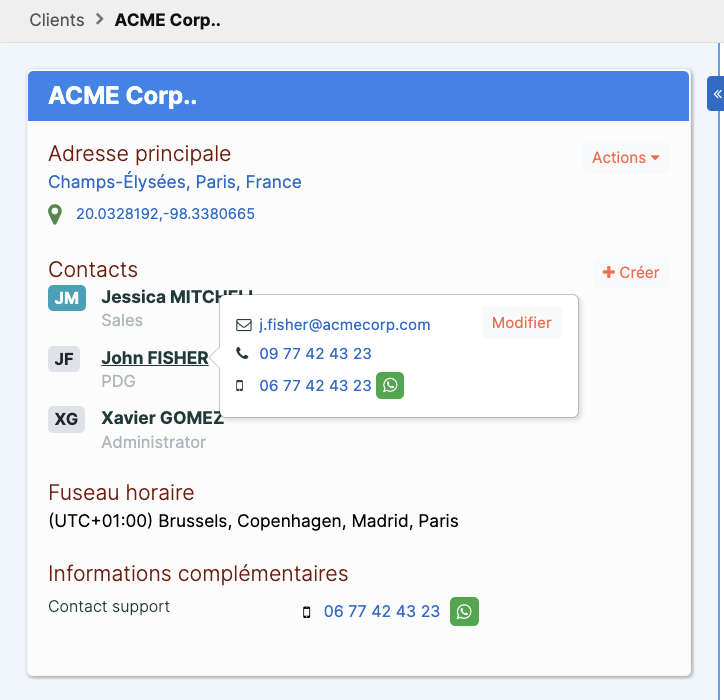This screenshot has height=700, width=724.
Task: Click the XG avatar badge
Action: point(66,419)
